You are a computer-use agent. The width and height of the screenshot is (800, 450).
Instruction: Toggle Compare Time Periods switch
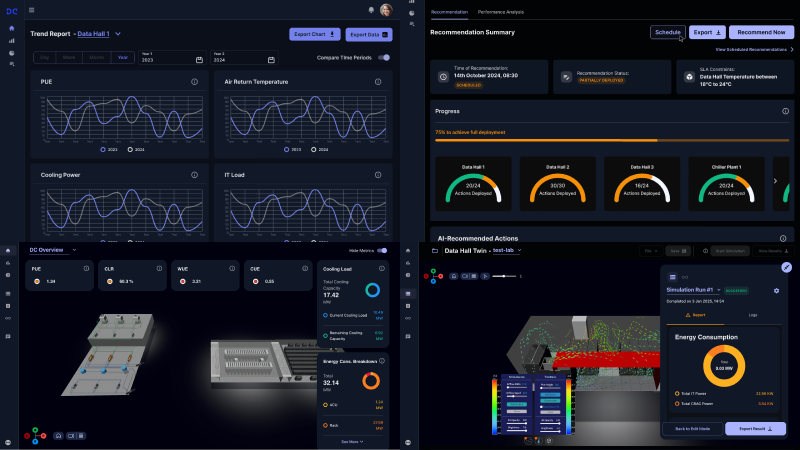click(x=384, y=58)
